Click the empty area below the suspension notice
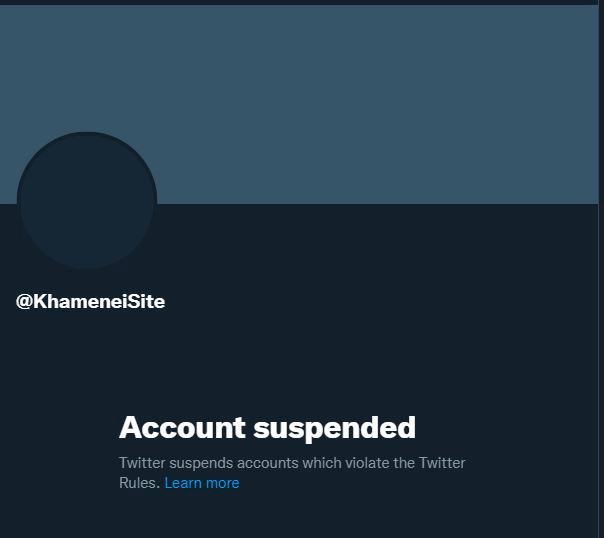Image resolution: width=604 pixels, height=538 pixels. tap(300, 515)
